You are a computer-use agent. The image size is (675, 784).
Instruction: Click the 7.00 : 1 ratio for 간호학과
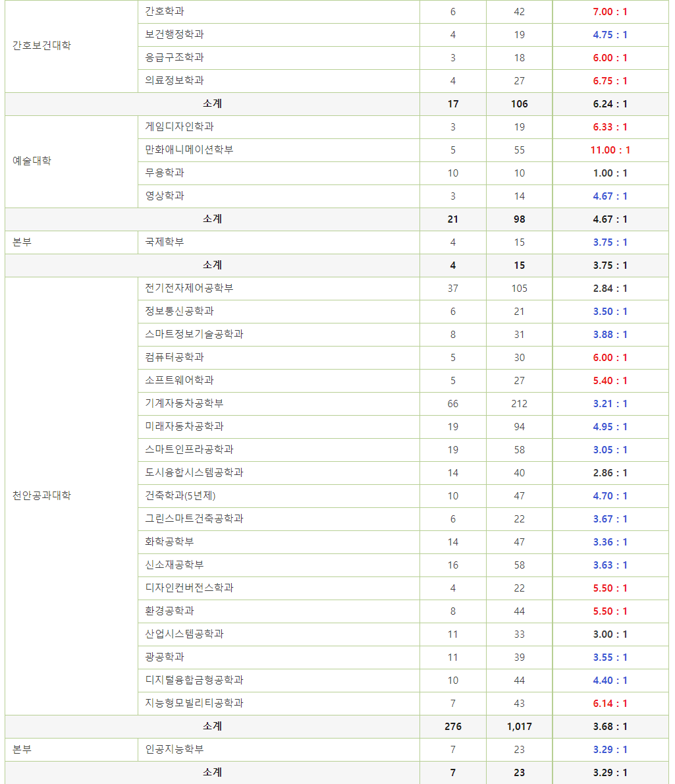tap(610, 11)
